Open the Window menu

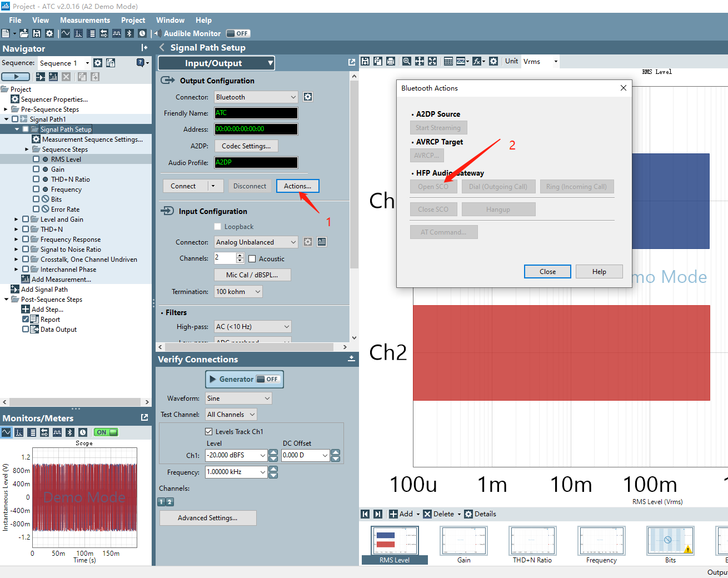pos(170,20)
